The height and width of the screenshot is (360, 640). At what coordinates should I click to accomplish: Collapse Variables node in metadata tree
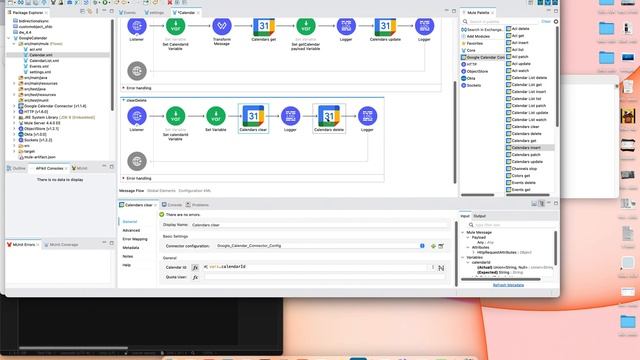coord(463,258)
